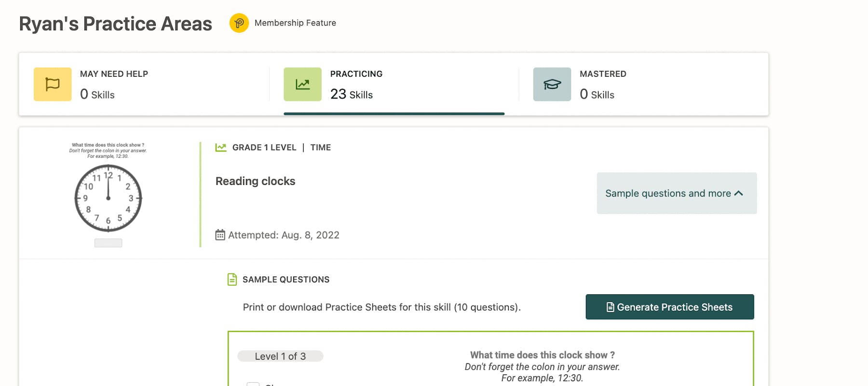The width and height of the screenshot is (868, 386).
Task: Click the flag icon for May Need Help
Action: (x=53, y=84)
